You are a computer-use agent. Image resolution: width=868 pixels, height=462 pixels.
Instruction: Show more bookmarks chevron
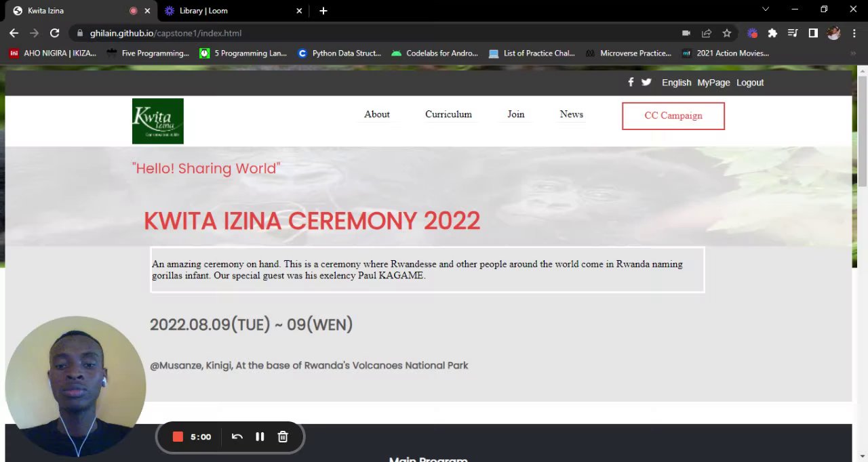click(x=853, y=53)
